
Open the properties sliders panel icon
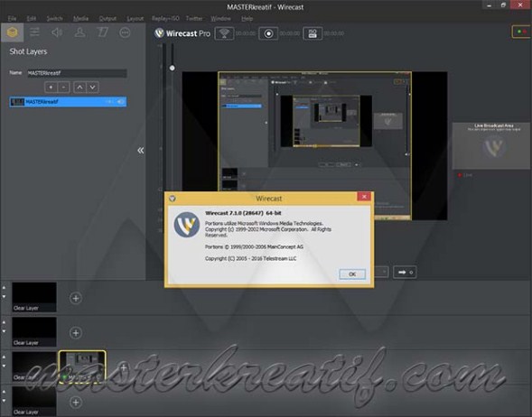tap(34, 32)
